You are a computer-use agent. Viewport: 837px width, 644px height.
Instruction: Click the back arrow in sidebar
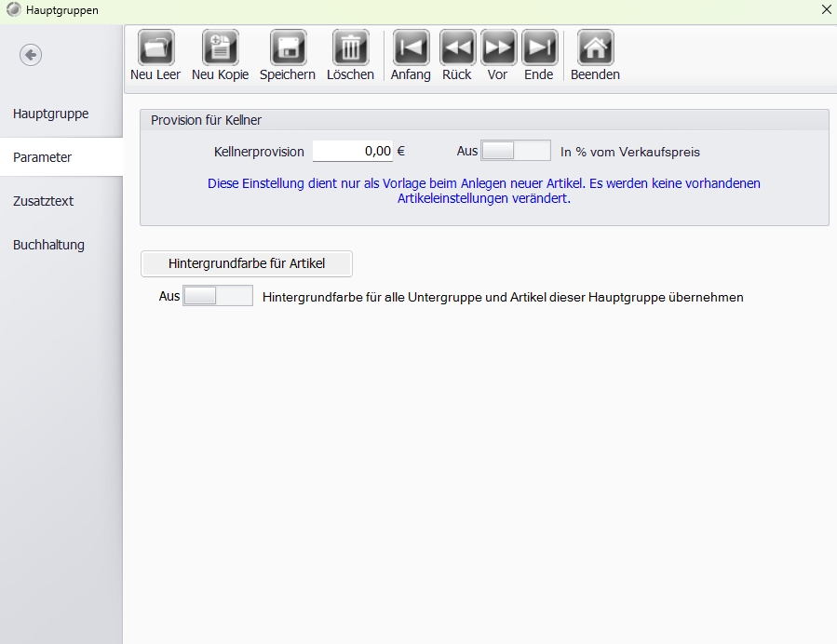pyautogui.click(x=31, y=54)
